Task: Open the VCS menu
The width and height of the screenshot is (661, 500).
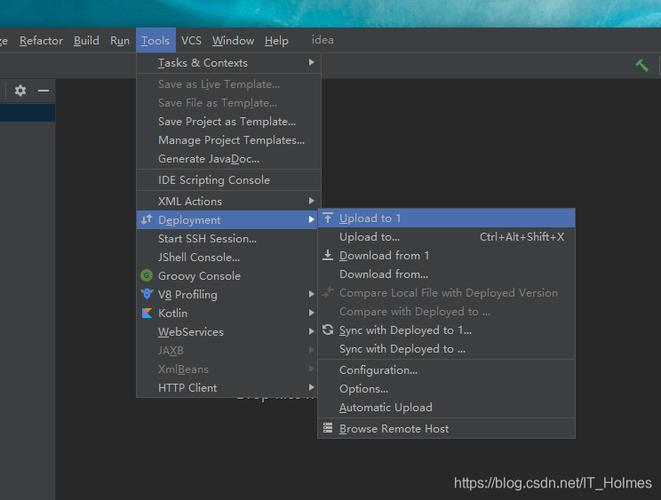Action: (x=191, y=40)
